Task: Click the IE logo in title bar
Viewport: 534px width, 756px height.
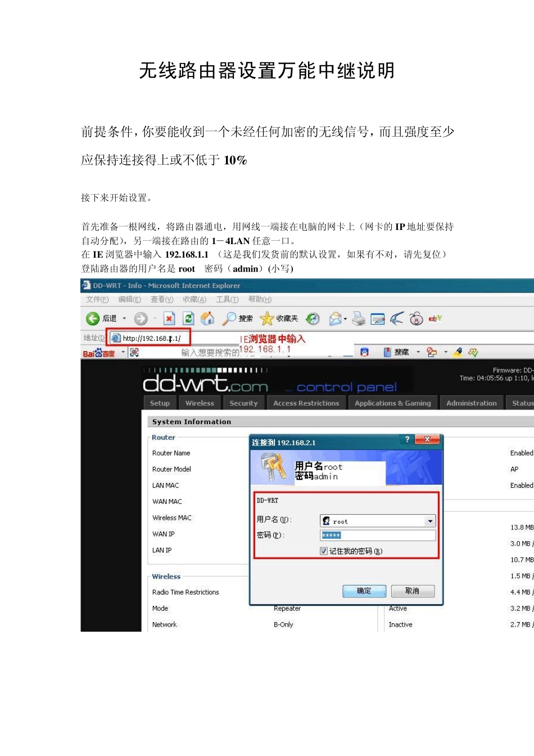Action: coord(86,285)
